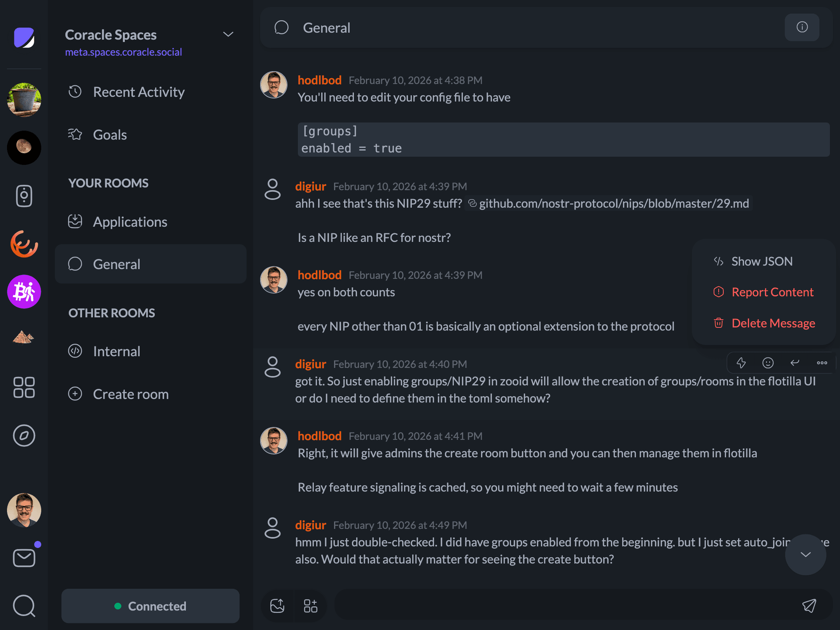
Task: Toggle the three-dots message options menu
Action: (822, 363)
